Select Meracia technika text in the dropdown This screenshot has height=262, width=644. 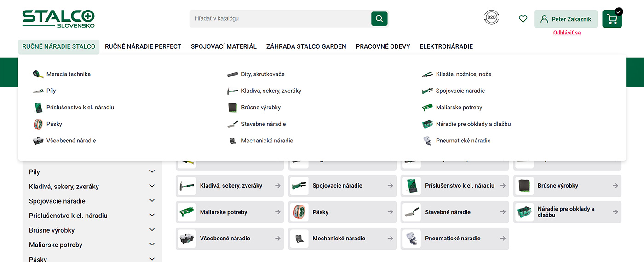click(69, 74)
